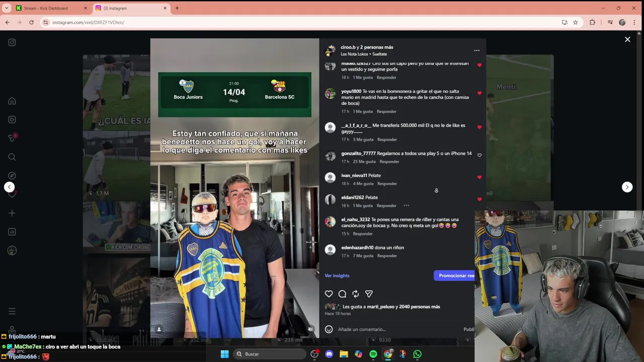
Task: Open the dashboard chart icon in sidebar
Action: tap(12, 232)
